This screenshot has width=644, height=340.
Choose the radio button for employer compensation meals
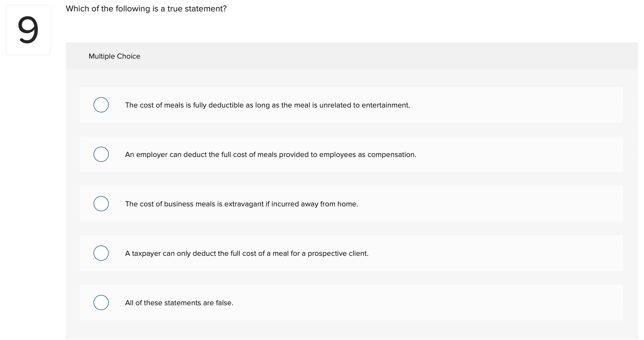101,154
